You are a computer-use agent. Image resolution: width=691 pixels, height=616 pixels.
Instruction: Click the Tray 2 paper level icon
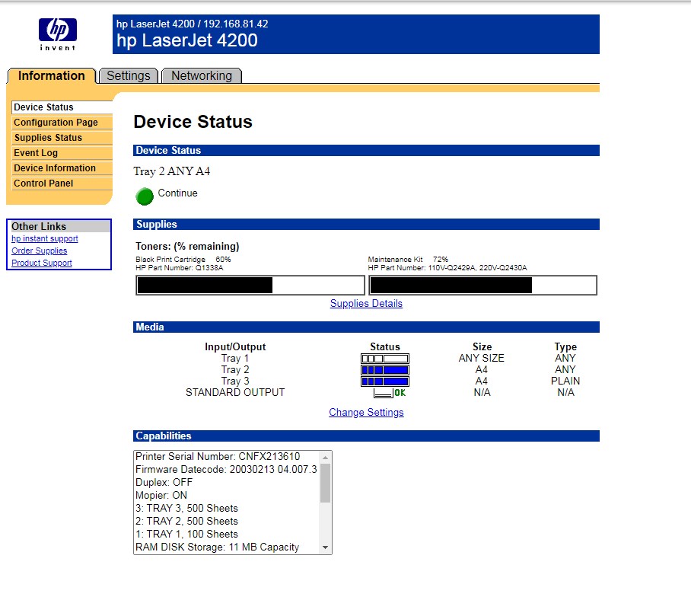(385, 370)
